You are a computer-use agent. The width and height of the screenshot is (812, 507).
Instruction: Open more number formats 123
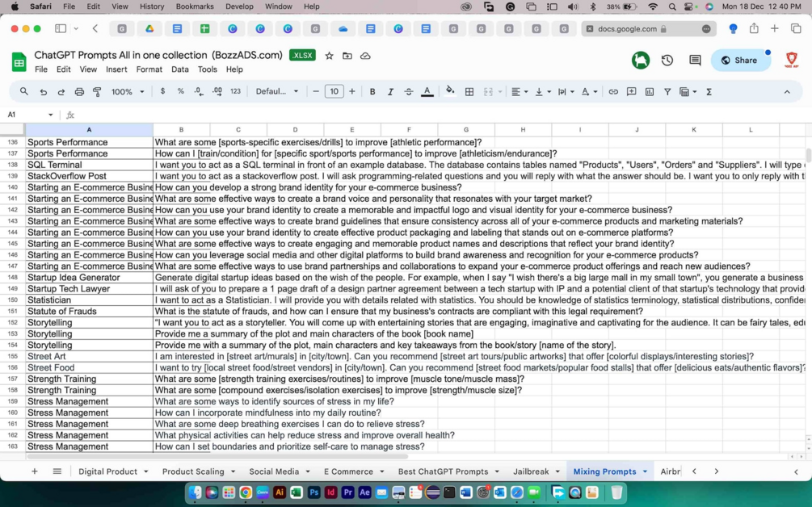point(236,91)
